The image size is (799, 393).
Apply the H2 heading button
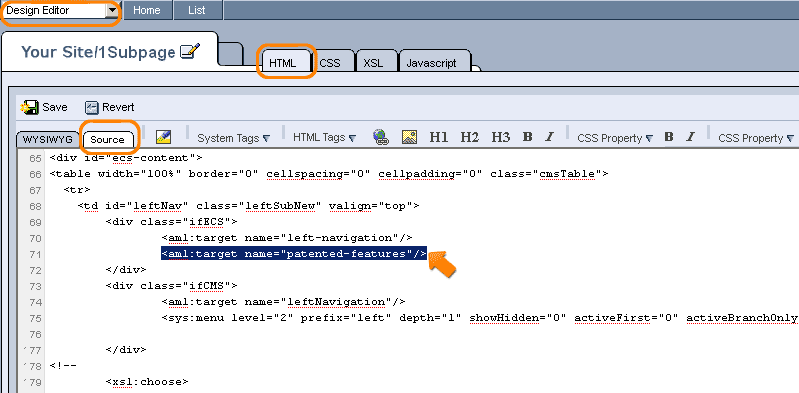click(x=469, y=137)
